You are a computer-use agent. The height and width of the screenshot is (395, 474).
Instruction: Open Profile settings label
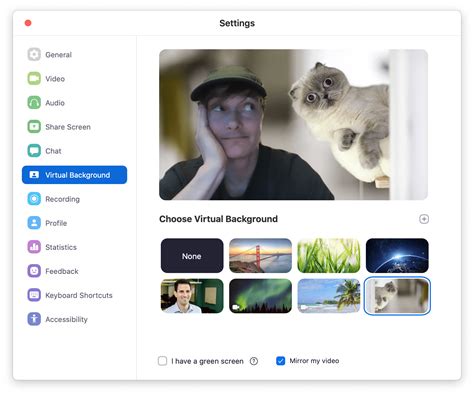56,223
